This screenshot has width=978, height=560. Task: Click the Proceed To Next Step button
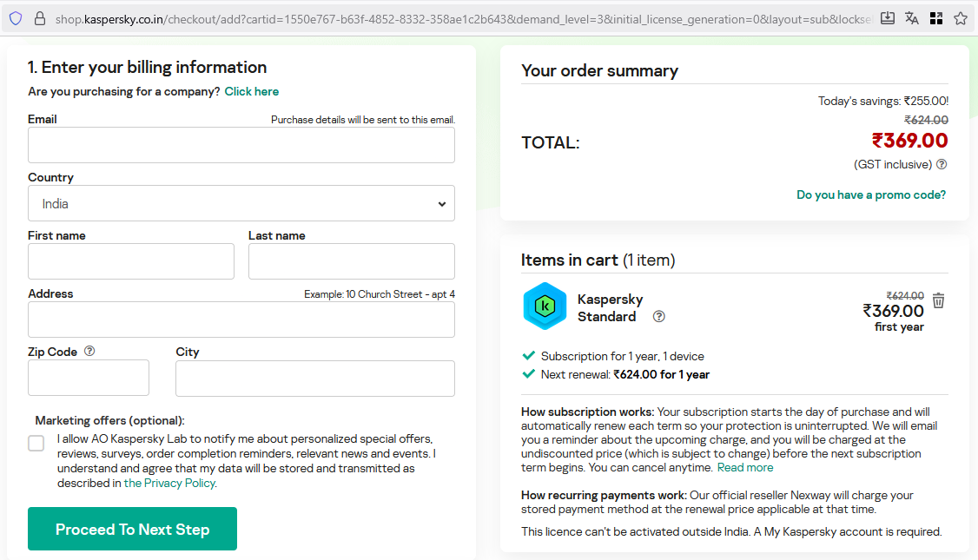tap(132, 529)
